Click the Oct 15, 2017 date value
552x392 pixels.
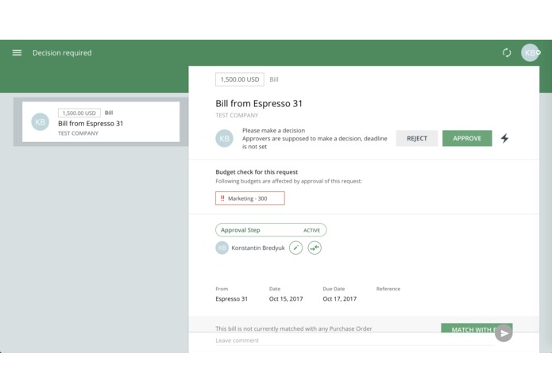(286, 299)
